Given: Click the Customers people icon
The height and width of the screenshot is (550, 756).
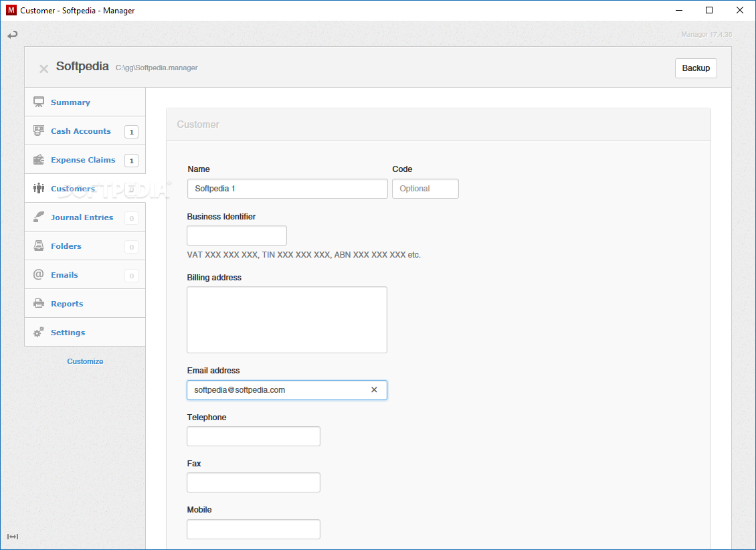Looking at the screenshot, I should [39, 188].
